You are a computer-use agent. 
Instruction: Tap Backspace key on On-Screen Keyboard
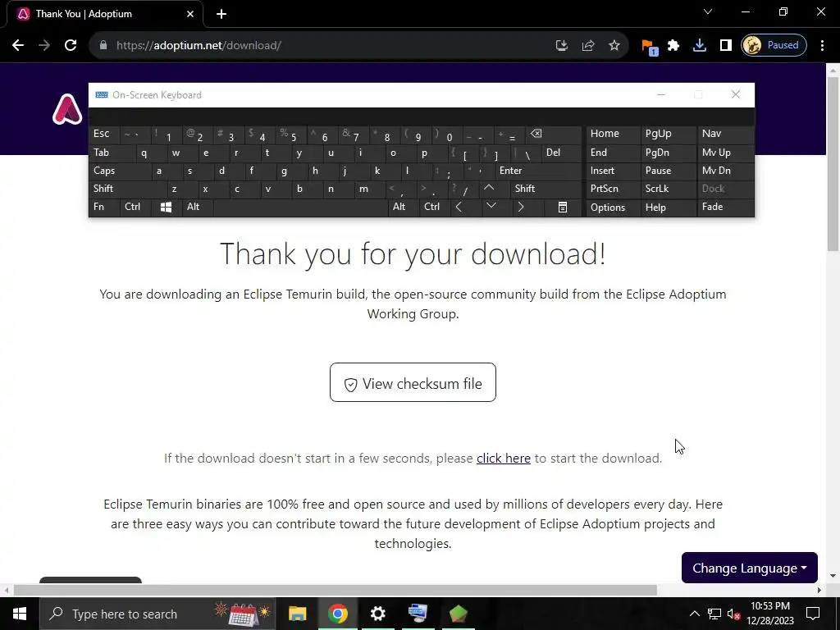(554, 135)
